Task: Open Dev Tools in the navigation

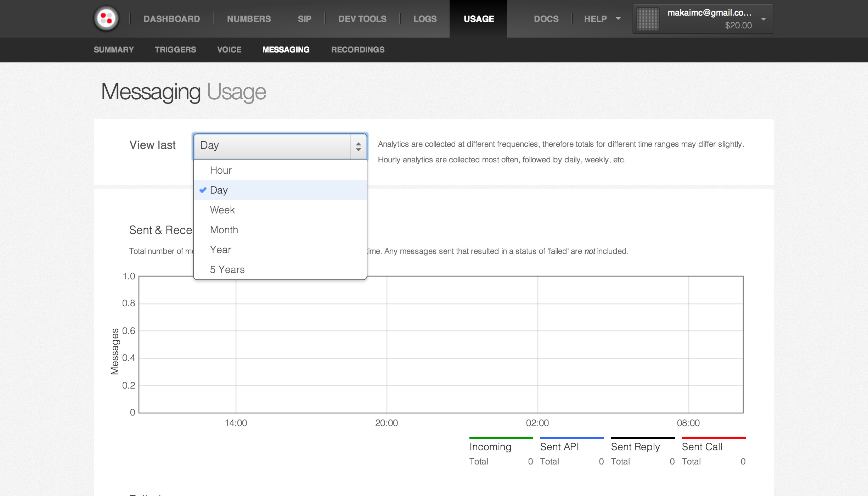Action: (x=362, y=19)
